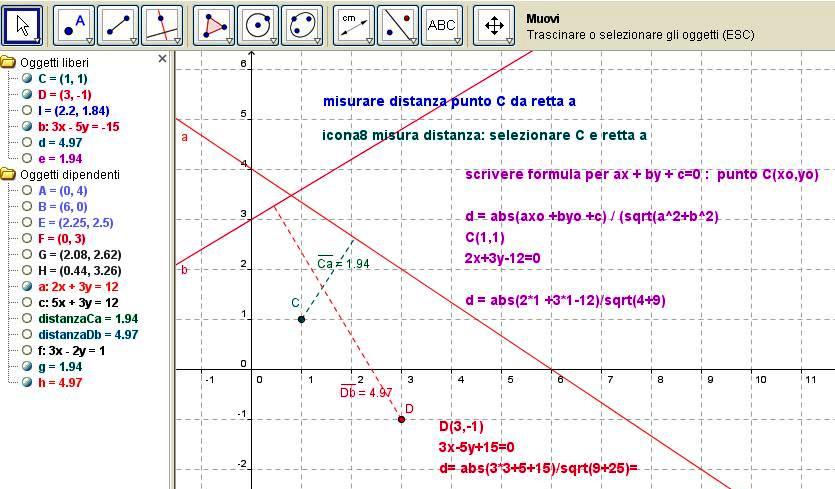
Task: Collapse the Oggetti dipendenti folder
Action: coord(7,175)
